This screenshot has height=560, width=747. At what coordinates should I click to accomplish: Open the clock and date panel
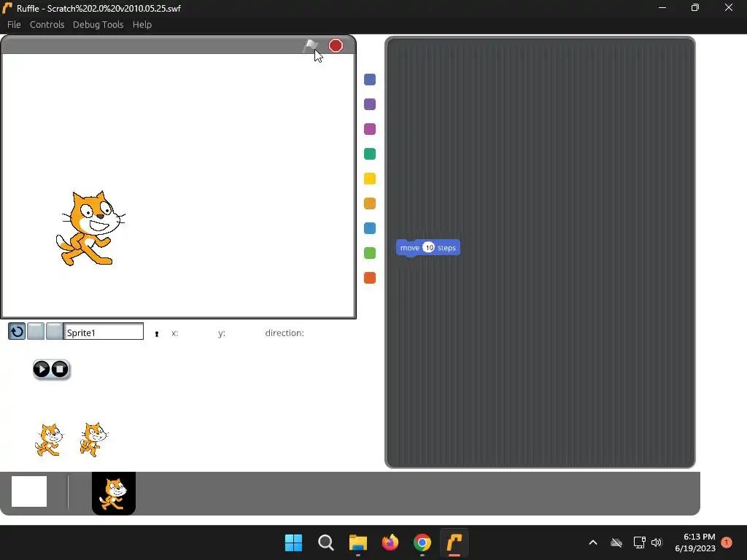[x=695, y=542]
